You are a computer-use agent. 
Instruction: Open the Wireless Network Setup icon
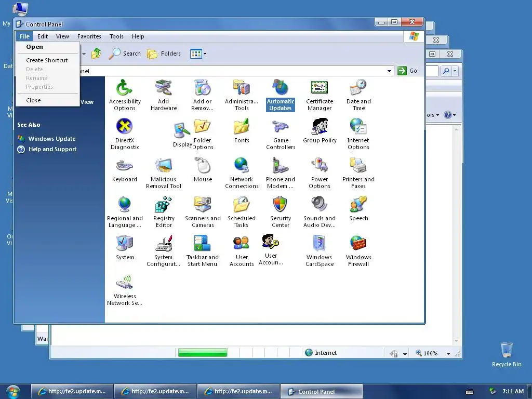pos(125,290)
